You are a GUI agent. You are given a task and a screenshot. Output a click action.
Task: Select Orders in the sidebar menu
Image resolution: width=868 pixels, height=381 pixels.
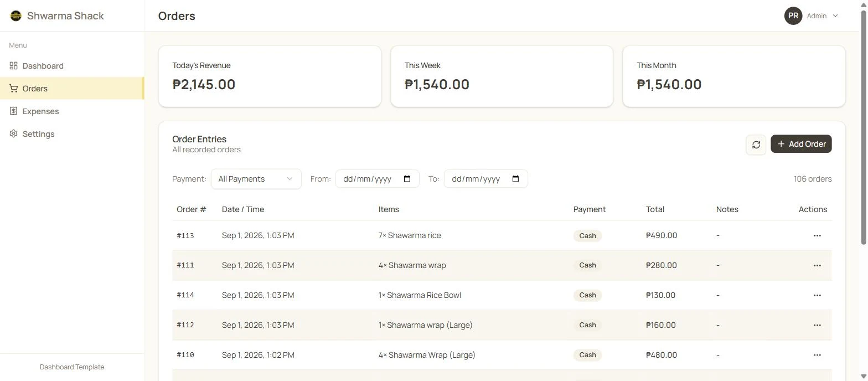(x=72, y=89)
